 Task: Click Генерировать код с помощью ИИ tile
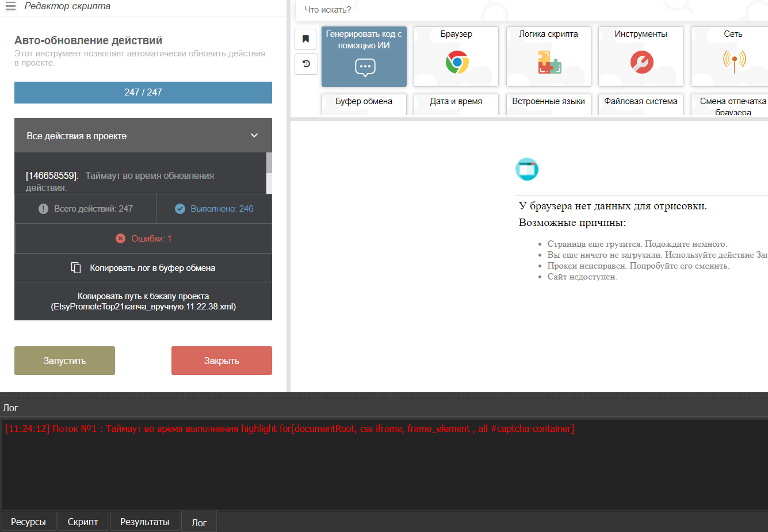click(364, 56)
